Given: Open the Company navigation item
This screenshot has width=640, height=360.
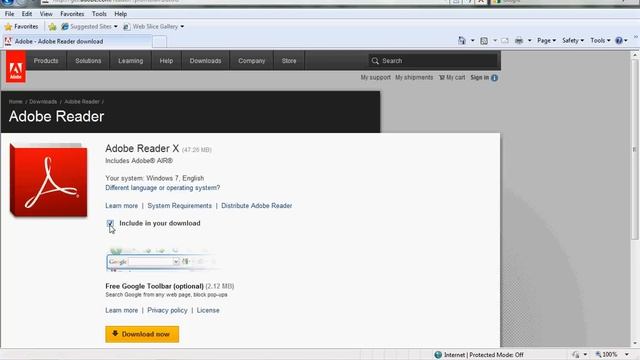Looking at the screenshot, I should (251, 61).
